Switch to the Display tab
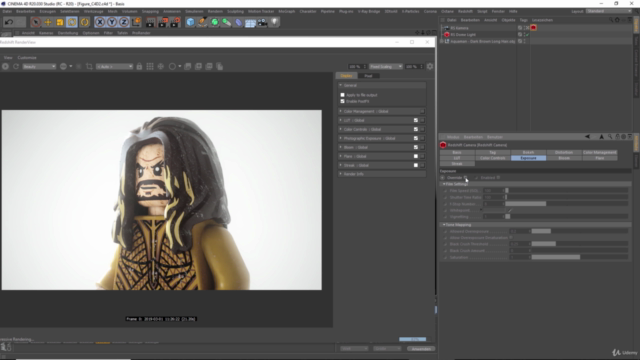Viewport: 640px width, 360px height. [x=346, y=76]
